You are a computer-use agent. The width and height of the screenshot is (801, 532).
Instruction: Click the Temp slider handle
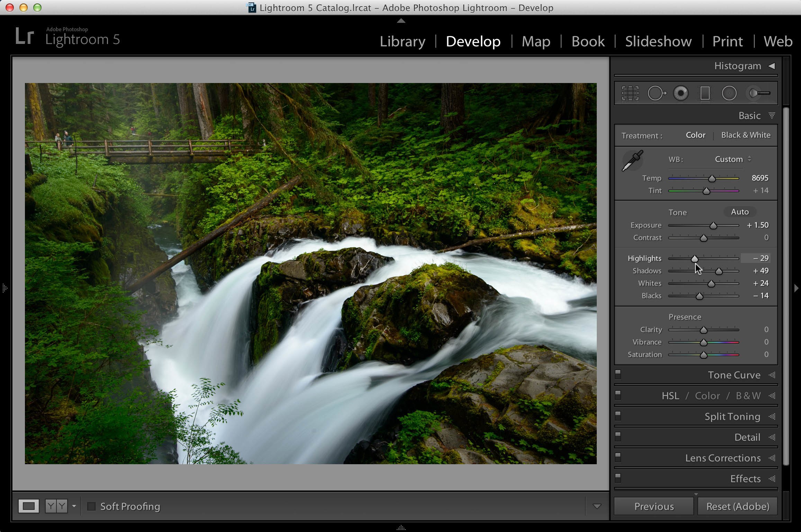point(712,178)
